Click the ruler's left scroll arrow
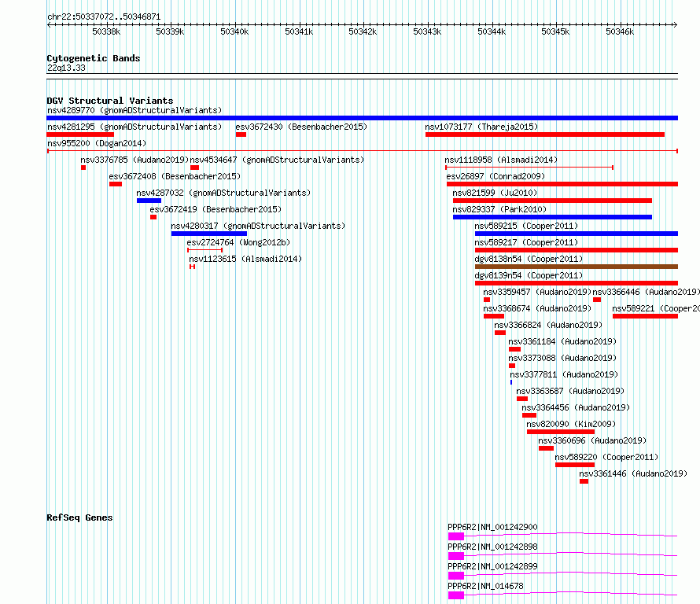The height and width of the screenshot is (604, 700). pos(49,25)
